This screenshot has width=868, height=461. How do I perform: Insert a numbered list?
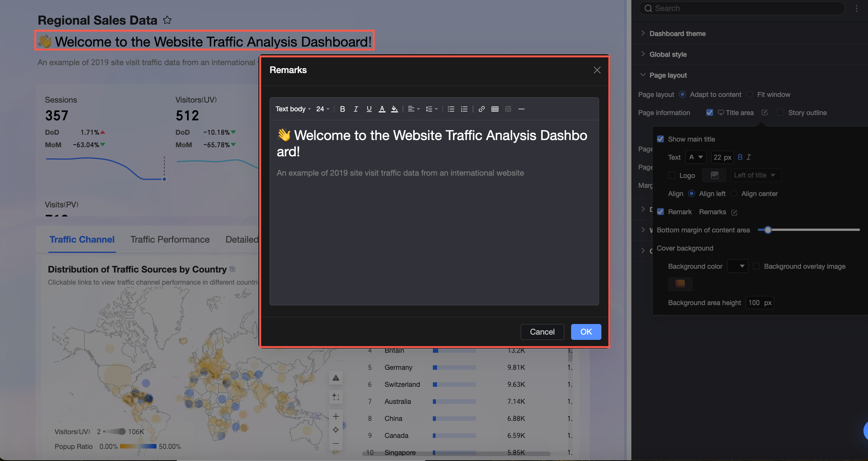pos(464,109)
